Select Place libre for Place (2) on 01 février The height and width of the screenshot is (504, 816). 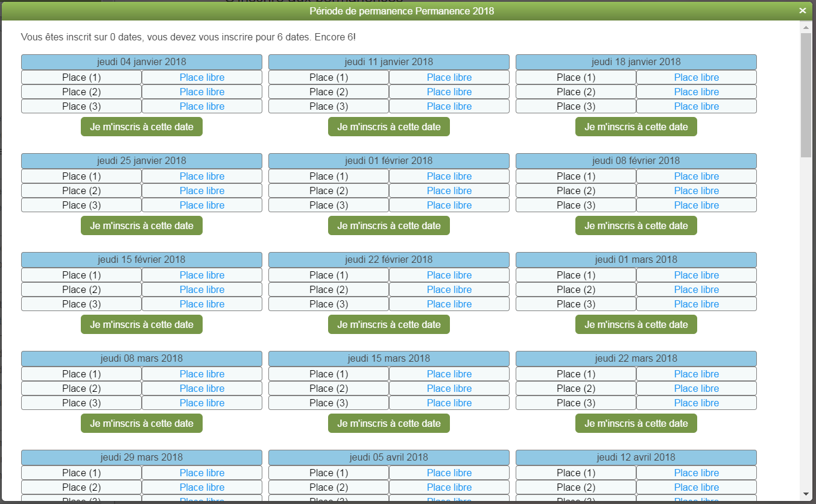(449, 191)
